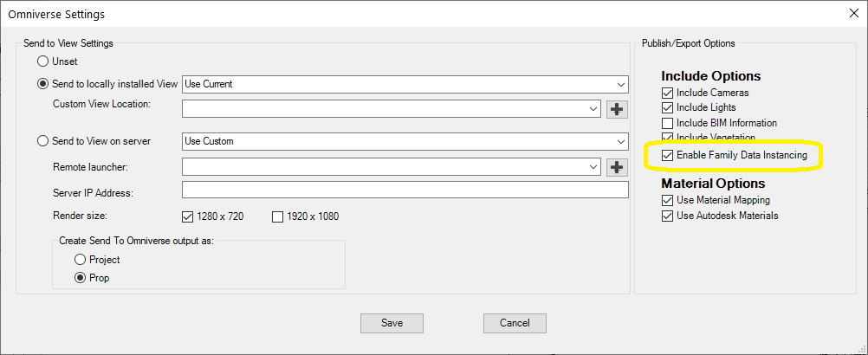Open the Custom View Location dropdown

point(392,109)
